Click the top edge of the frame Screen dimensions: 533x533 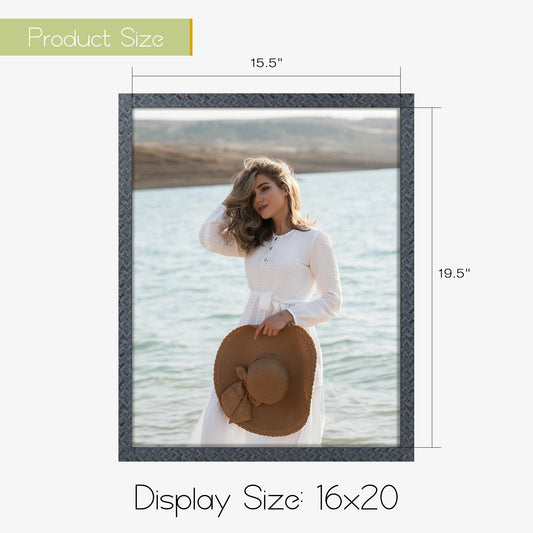coord(266,101)
